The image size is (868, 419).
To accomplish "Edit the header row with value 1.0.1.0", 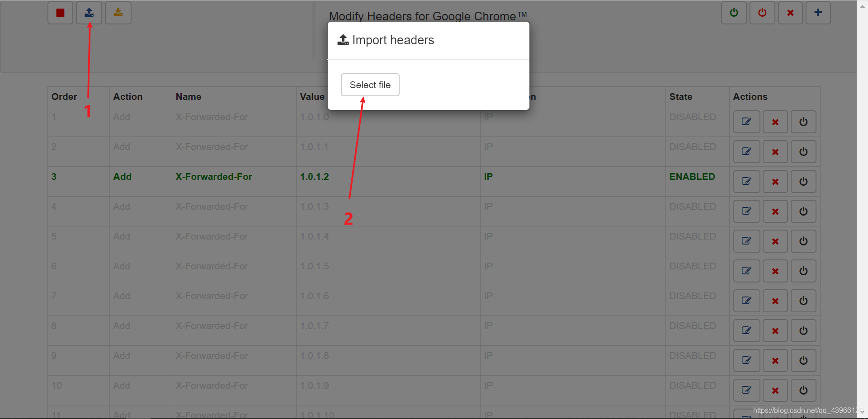I will [746, 122].
